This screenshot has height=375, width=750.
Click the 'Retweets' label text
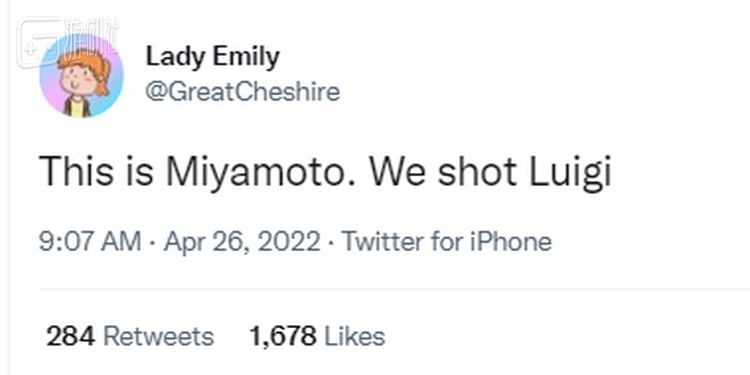pos(158,336)
